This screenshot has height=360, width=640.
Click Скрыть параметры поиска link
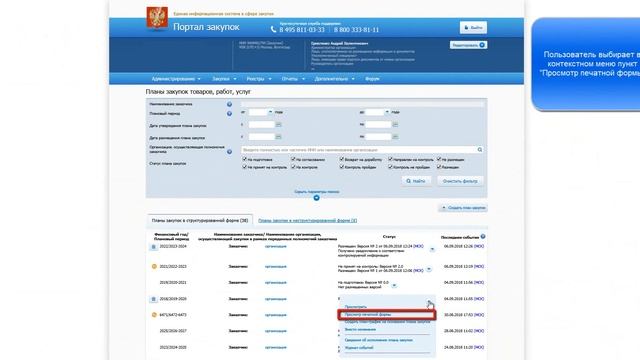point(317,191)
